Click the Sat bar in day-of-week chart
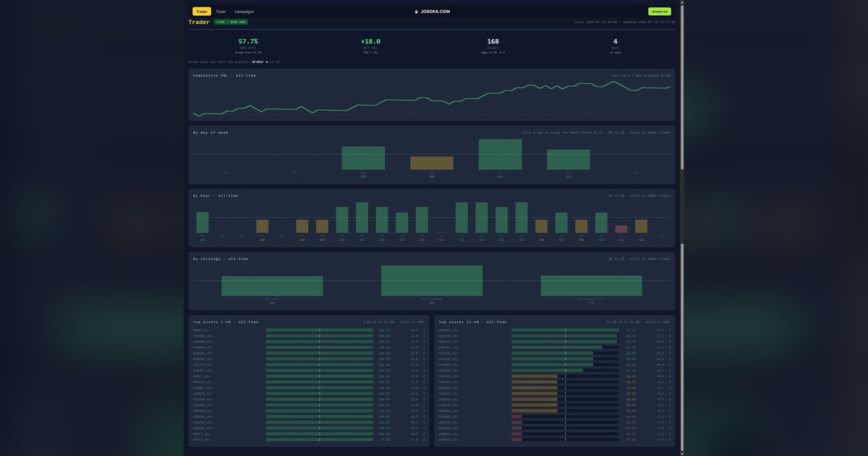Viewport: 868px width, 456px height. pyautogui.click(x=569, y=159)
